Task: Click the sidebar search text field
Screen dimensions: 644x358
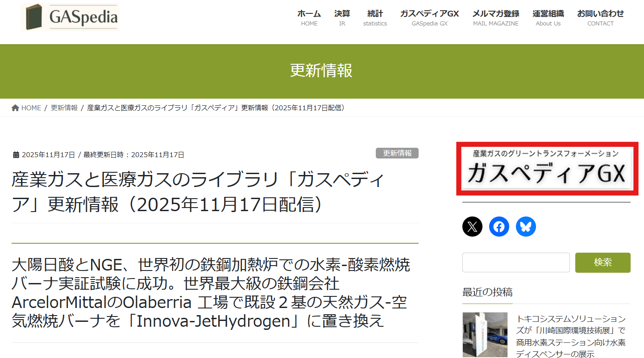Action: click(x=516, y=262)
